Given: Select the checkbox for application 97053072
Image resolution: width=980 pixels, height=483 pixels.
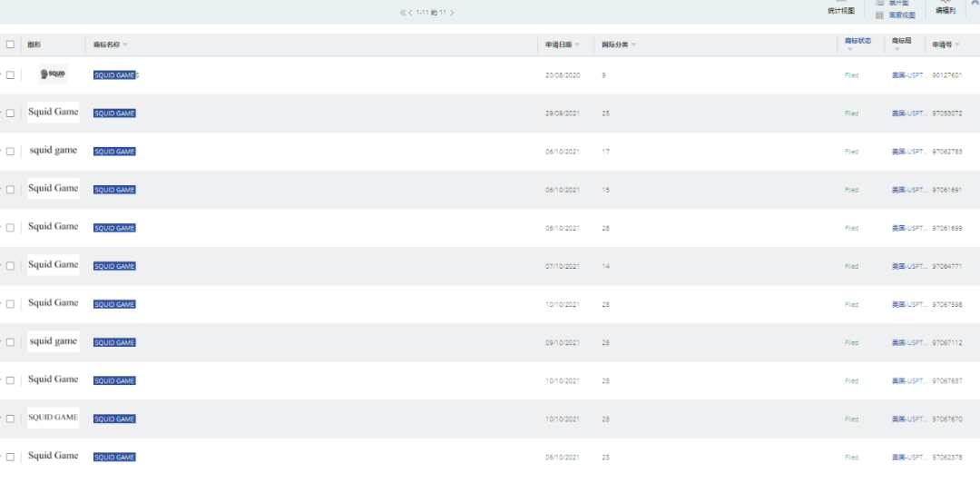Looking at the screenshot, I should 10,113.
